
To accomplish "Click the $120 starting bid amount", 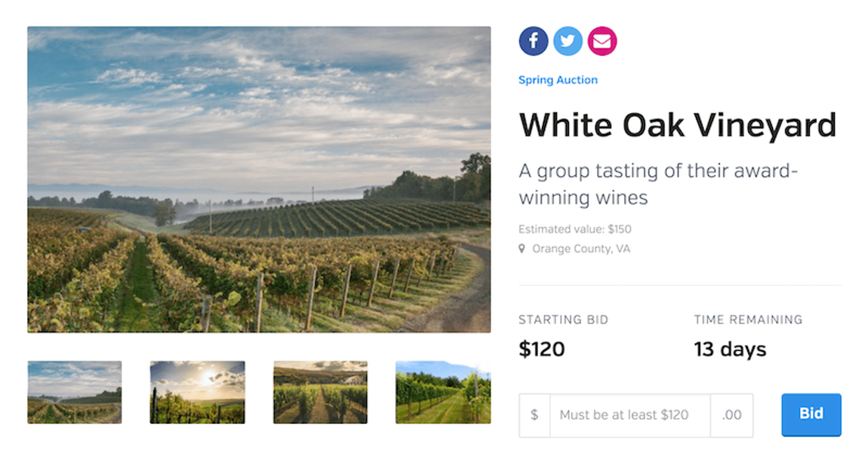I will pos(542,349).
